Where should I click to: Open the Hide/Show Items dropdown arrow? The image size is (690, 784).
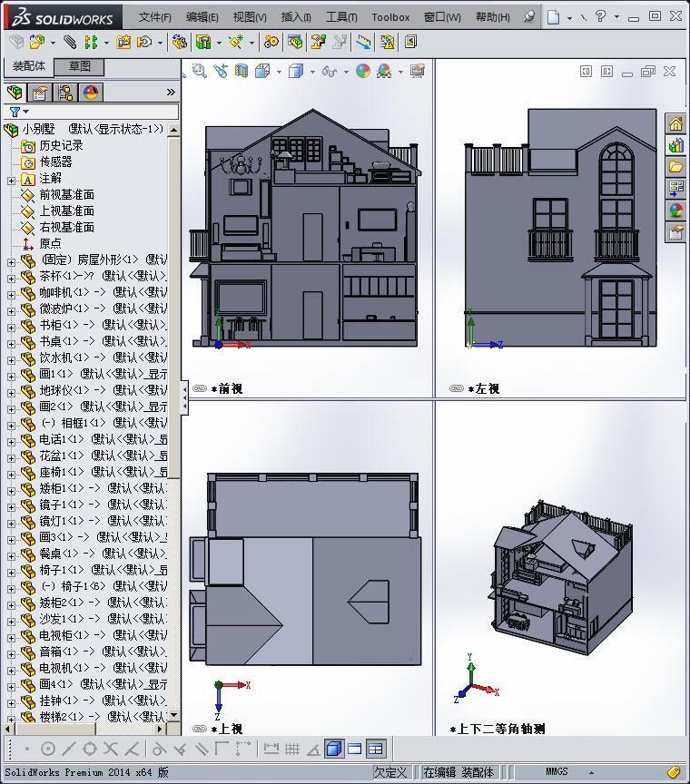[x=346, y=72]
